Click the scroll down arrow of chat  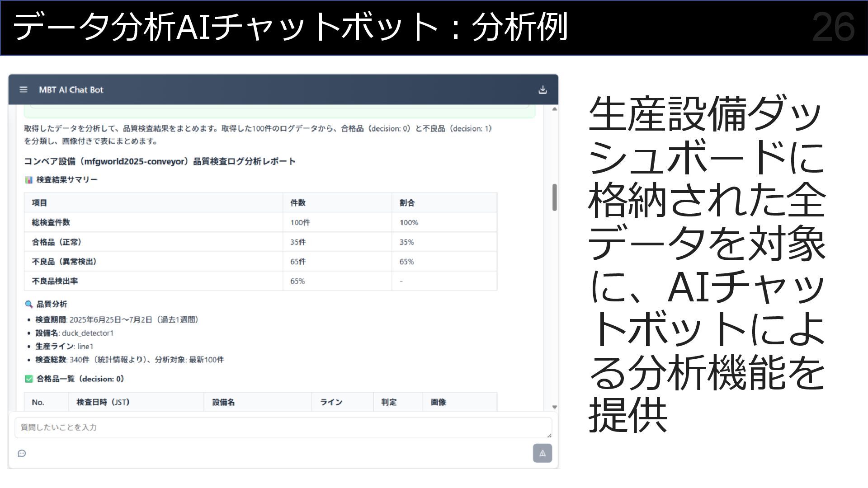(554, 407)
